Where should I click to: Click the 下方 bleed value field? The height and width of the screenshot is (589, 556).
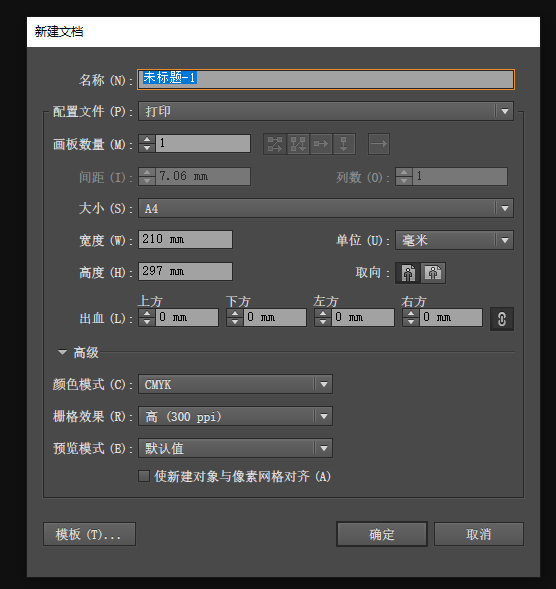[275, 318]
